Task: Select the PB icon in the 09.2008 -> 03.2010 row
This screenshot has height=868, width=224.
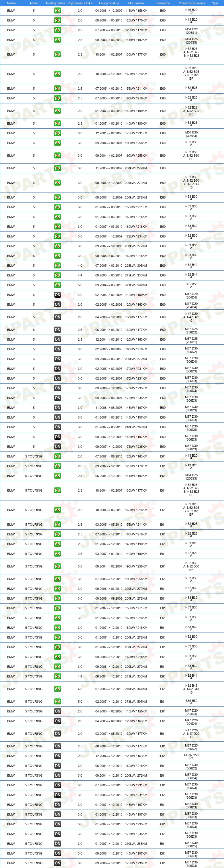Action: coord(58,256)
